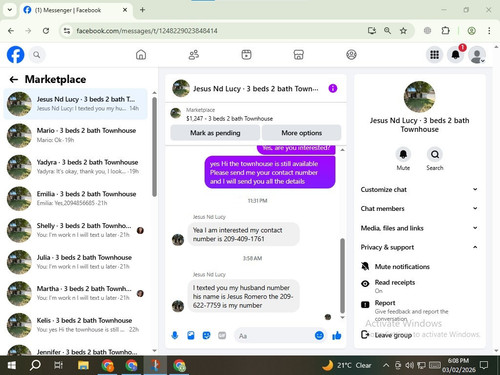Click the back arrow beside Marketplace
This screenshot has height=375, width=500.
[x=14, y=79]
